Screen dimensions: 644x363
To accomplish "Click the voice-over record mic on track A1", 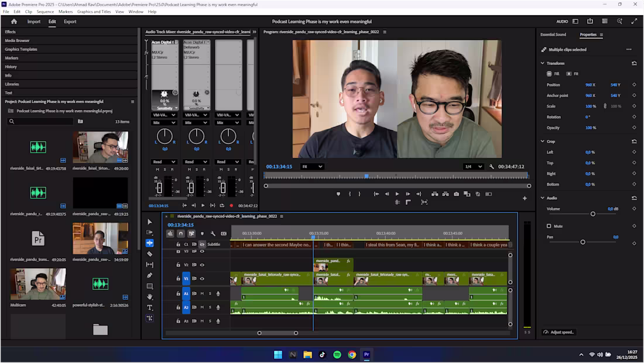I will click(218, 293).
